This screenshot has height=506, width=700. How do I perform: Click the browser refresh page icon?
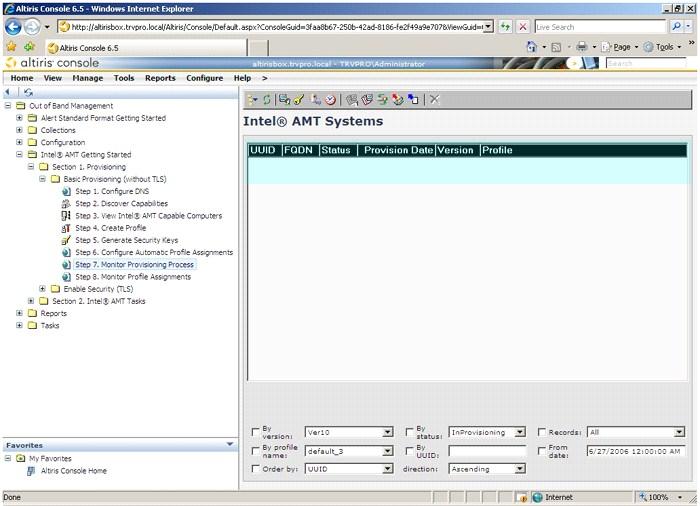(505, 27)
